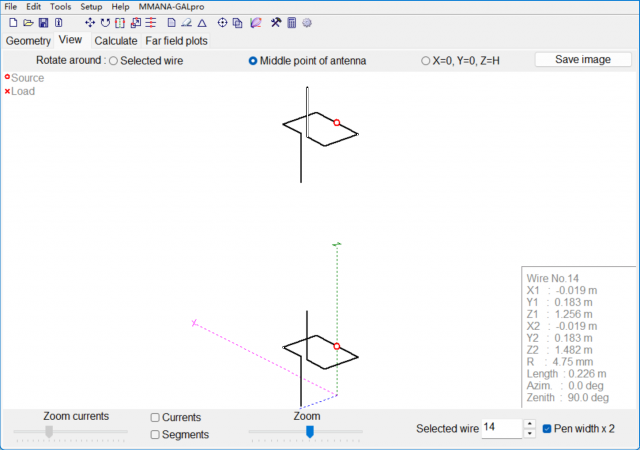Click the New file icon
Viewport: 640px width, 450px height.
pyautogui.click(x=13, y=22)
